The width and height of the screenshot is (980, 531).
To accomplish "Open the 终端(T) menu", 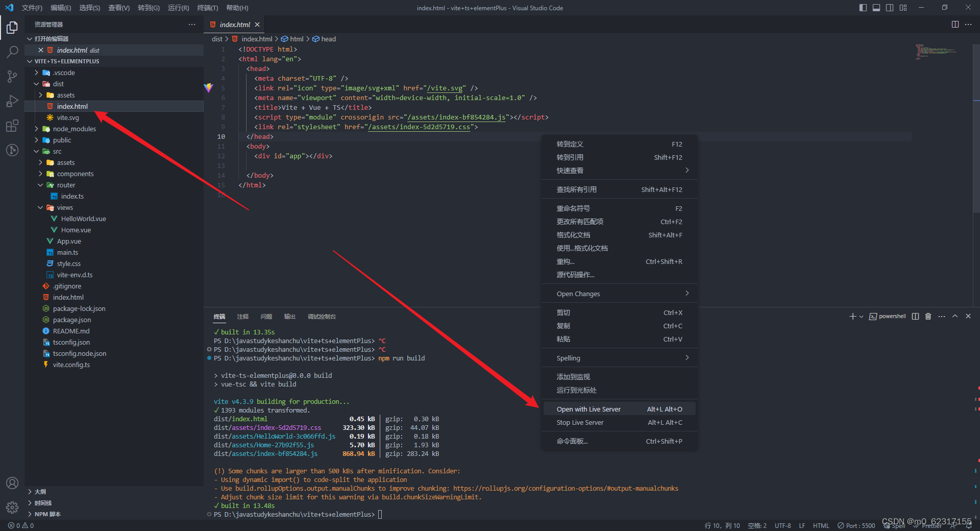I will (207, 8).
